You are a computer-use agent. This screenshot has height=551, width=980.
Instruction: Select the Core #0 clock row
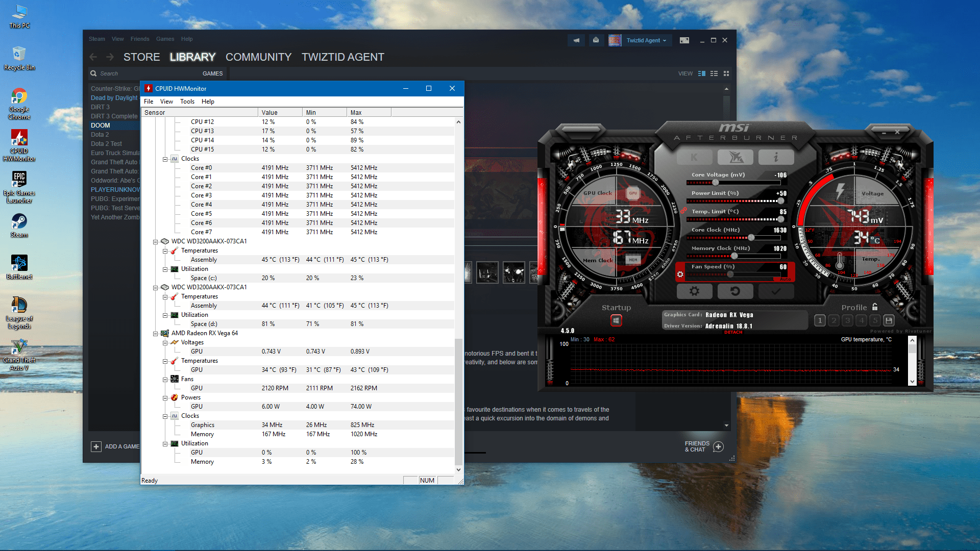coord(298,168)
